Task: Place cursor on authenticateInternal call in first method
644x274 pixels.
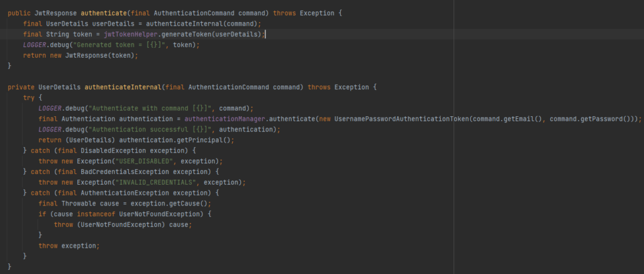Action: pyautogui.click(x=180, y=24)
